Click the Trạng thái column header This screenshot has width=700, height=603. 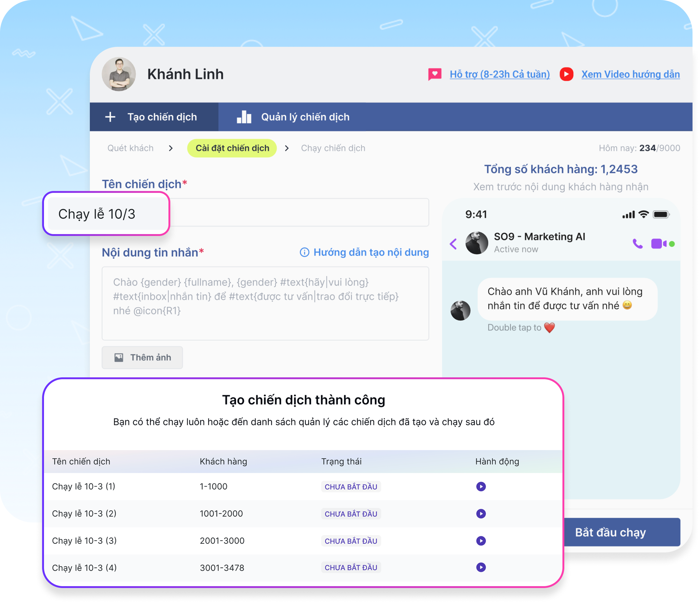click(341, 461)
